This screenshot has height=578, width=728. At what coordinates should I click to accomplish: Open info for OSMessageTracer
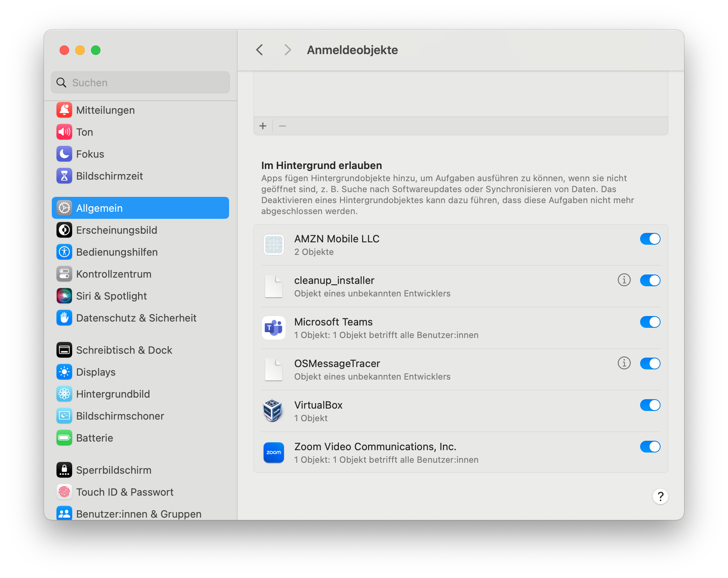click(x=624, y=363)
